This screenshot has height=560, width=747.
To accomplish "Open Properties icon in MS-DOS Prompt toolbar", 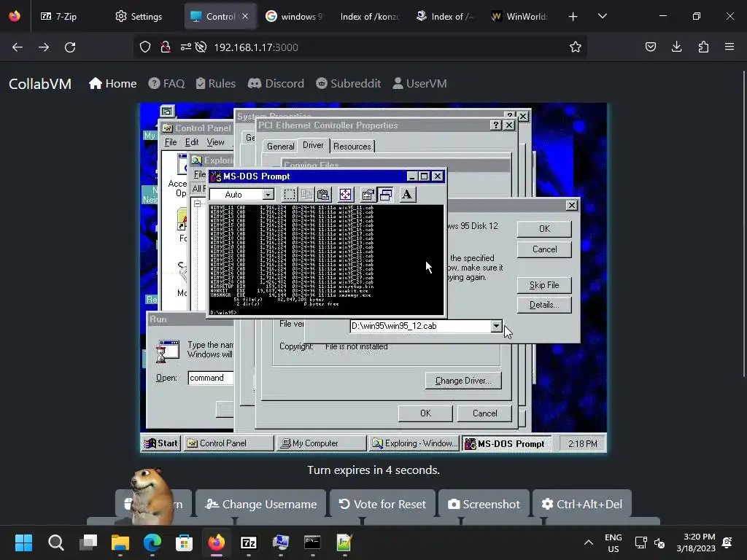I will point(368,194).
